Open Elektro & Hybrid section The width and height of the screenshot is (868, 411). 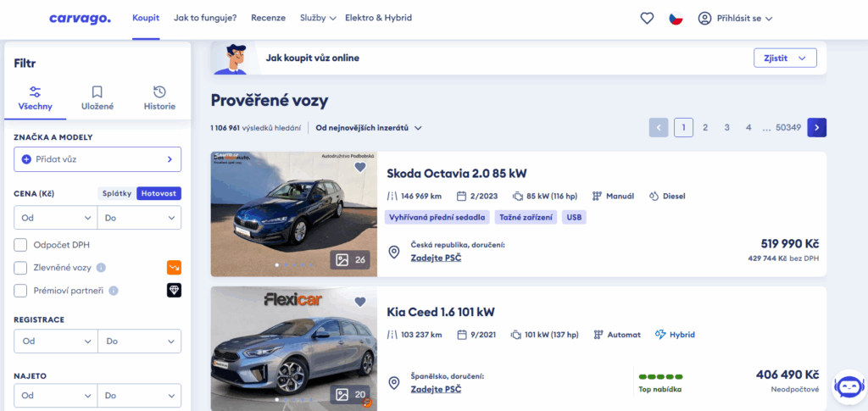tap(379, 18)
